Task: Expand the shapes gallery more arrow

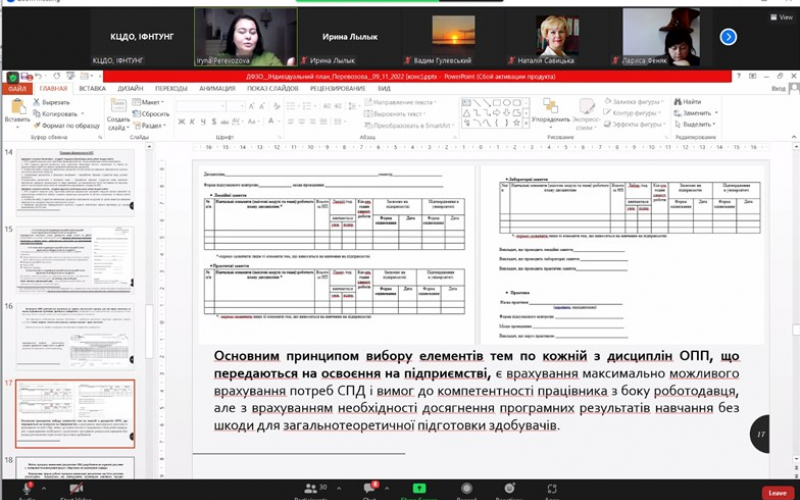Action: coord(526,123)
